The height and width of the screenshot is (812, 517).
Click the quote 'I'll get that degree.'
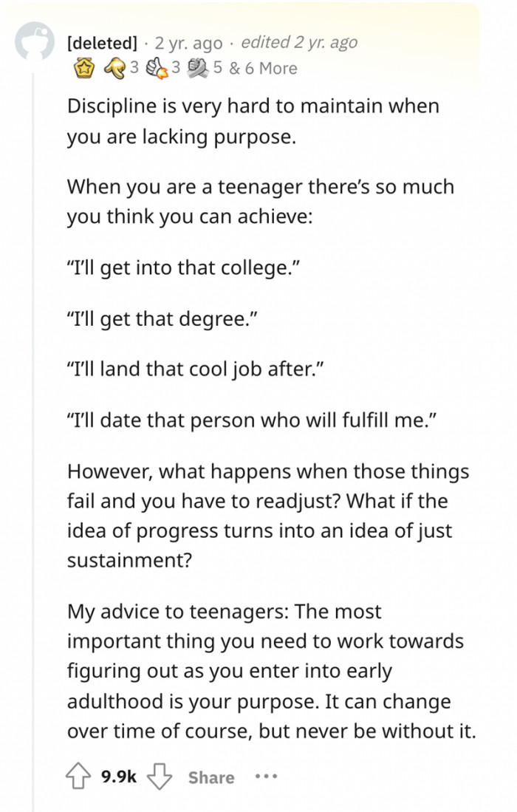(x=162, y=319)
